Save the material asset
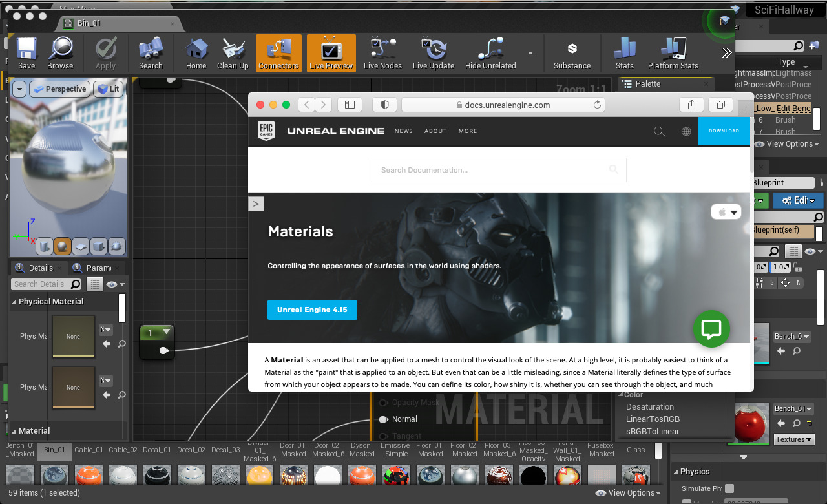827x504 pixels. (26, 52)
